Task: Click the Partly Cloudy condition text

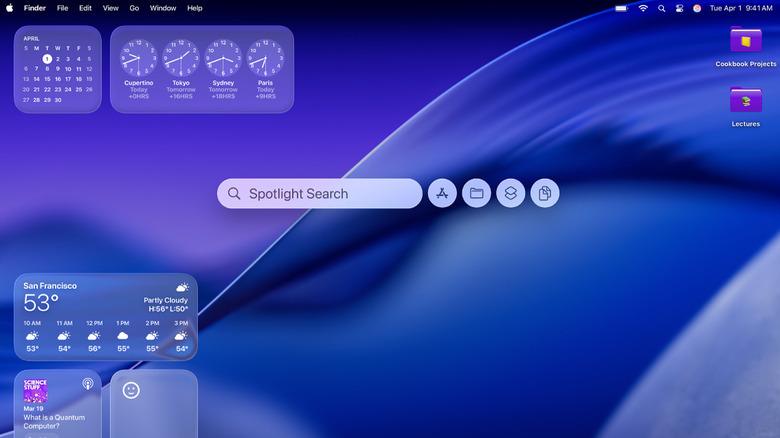Action: 166,300
